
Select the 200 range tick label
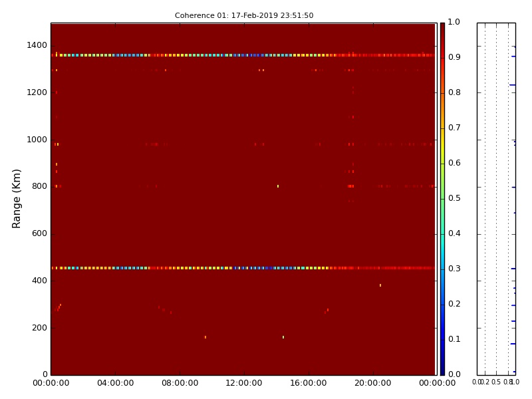39,328
